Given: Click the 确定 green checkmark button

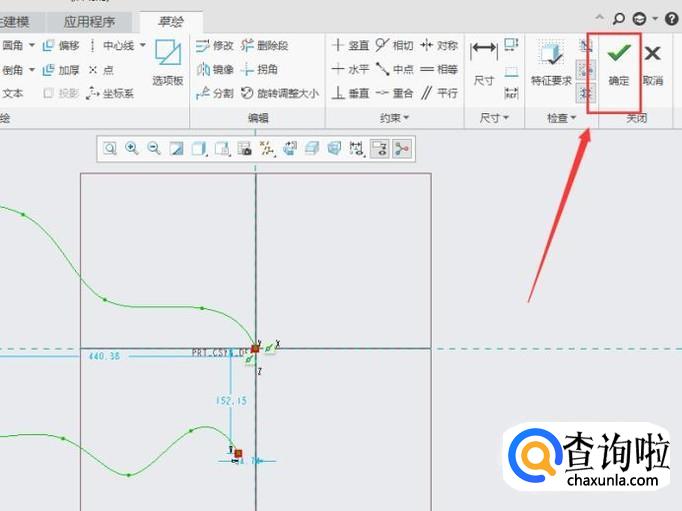Looking at the screenshot, I should pos(618,64).
